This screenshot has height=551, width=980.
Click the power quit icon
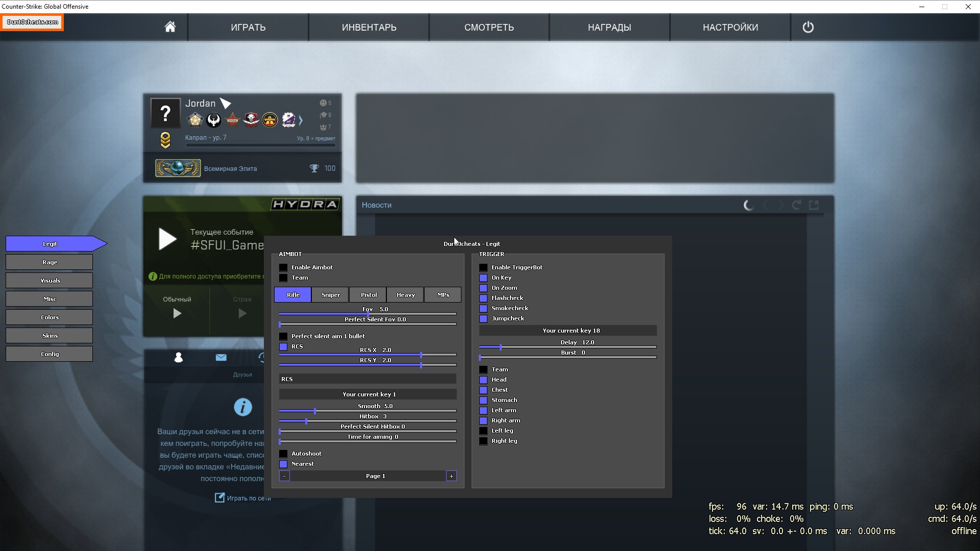(x=808, y=27)
